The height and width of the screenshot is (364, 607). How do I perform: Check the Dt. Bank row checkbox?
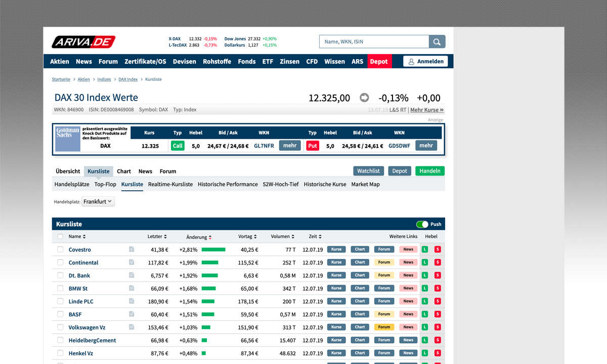pyautogui.click(x=60, y=276)
